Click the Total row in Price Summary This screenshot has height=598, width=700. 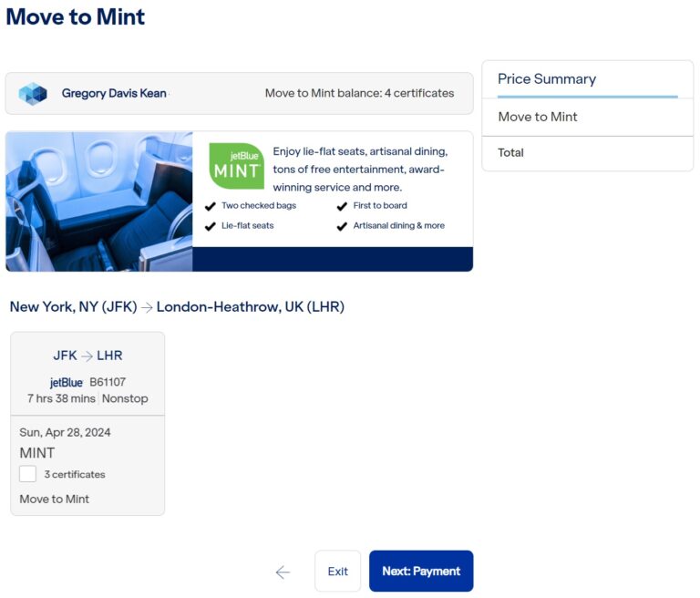point(588,153)
